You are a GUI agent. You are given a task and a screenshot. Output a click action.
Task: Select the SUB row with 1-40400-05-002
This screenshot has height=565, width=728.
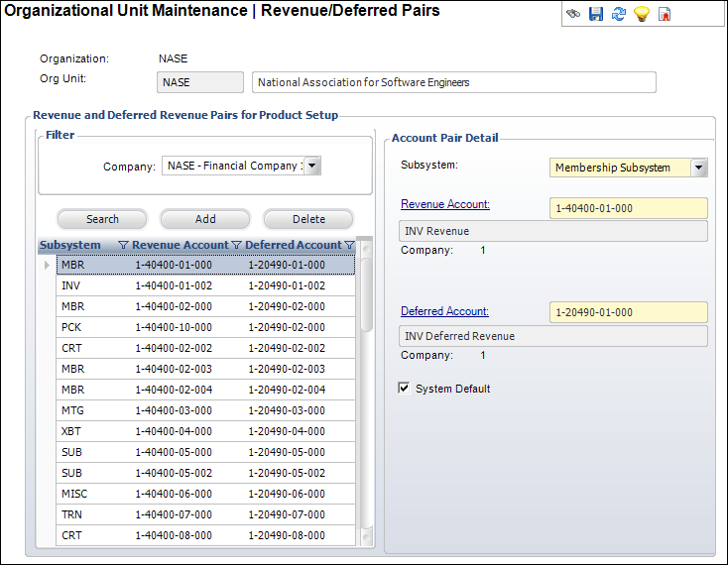[x=205, y=473]
